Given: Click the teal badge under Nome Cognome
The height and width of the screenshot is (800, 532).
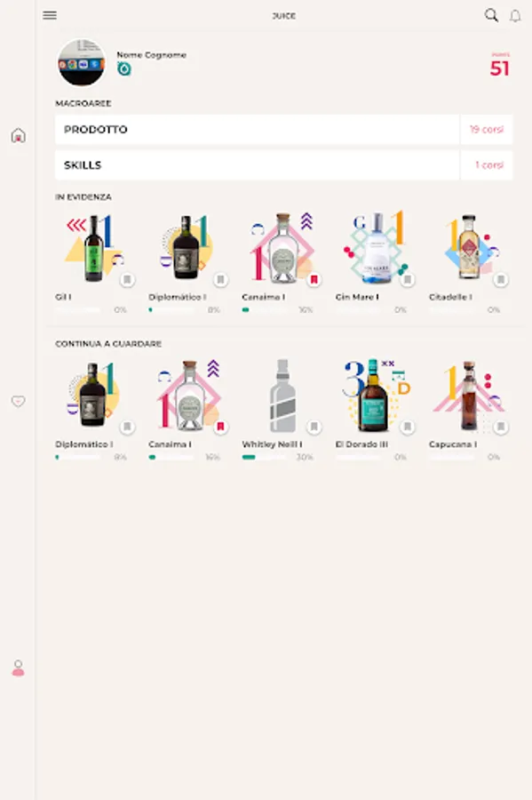Looking at the screenshot, I should [123, 68].
